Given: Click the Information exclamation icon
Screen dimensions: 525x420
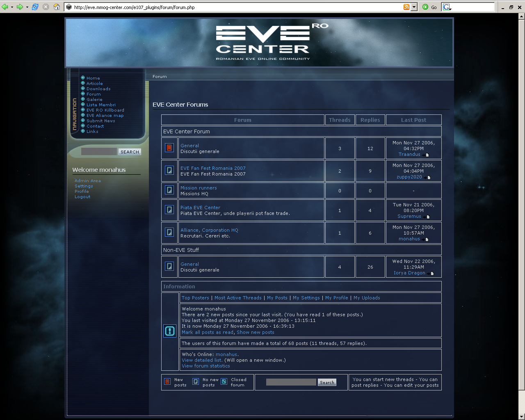Looking at the screenshot, I should [x=170, y=331].
